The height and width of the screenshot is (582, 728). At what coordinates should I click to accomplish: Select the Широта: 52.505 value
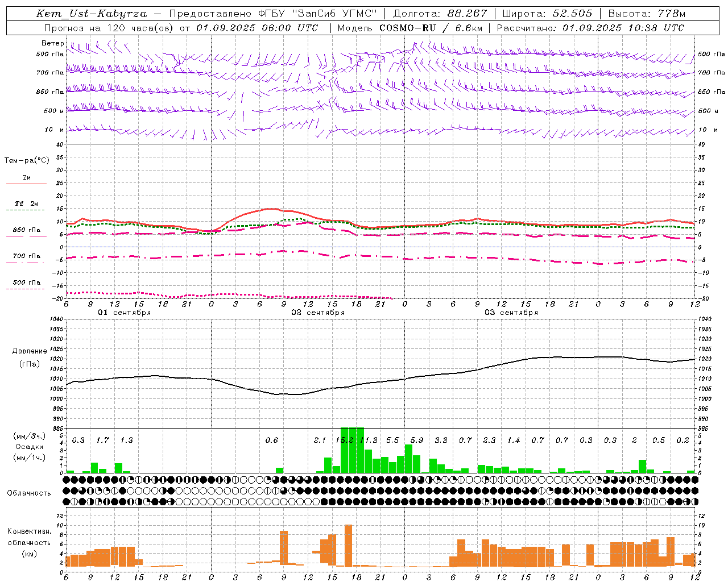point(547,14)
